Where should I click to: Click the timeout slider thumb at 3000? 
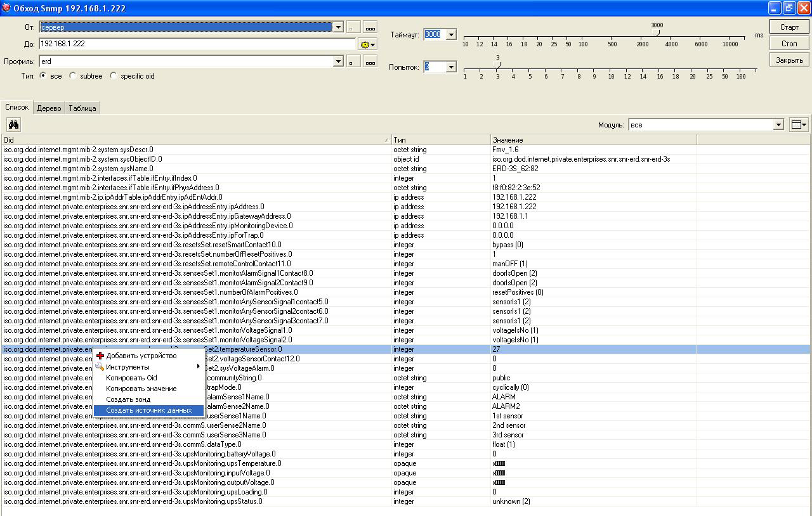point(657,33)
